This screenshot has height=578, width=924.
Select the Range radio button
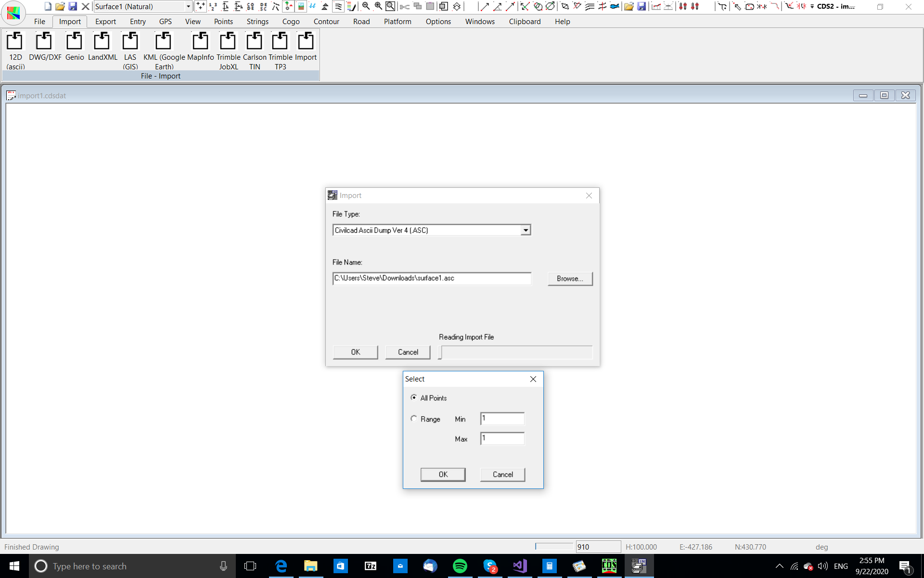(414, 419)
